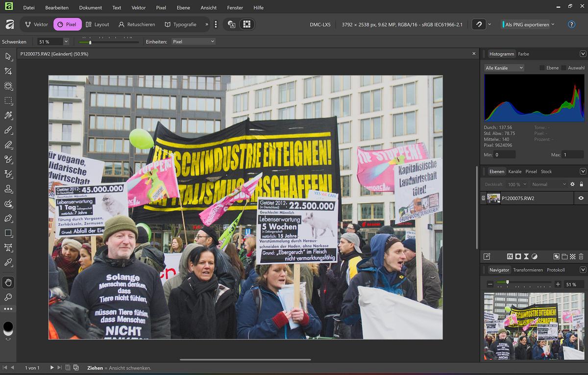
Task: Click the trash icon to delete the layer
Action: coord(581,256)
